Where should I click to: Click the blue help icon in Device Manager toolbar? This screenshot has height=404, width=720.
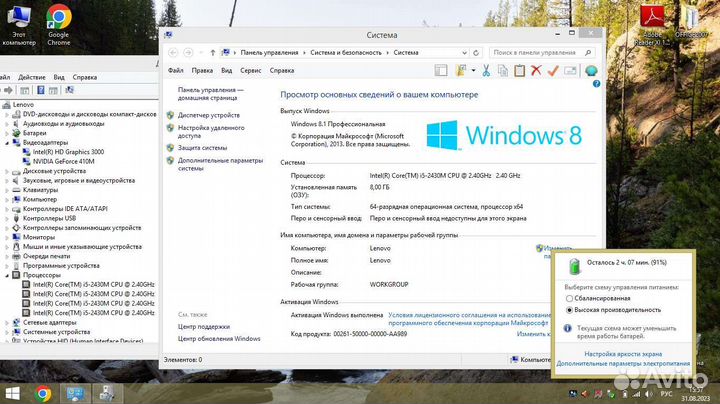pyautogui.click(x=41, y=90)
